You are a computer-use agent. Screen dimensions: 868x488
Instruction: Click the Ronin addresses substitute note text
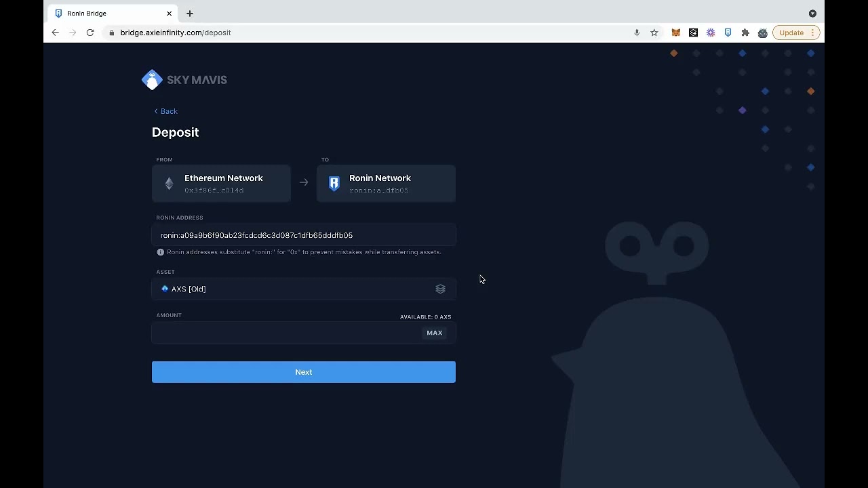304,252
